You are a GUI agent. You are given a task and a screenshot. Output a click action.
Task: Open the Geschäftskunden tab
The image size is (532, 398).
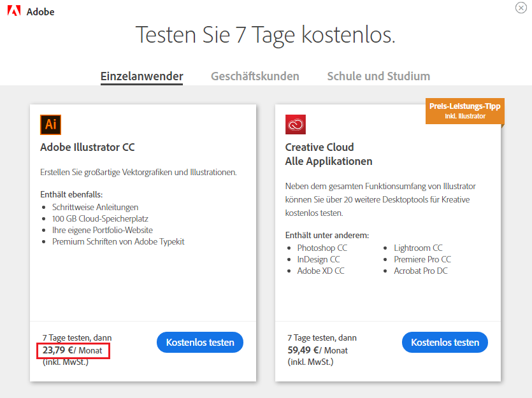click(x=255, y=76)
